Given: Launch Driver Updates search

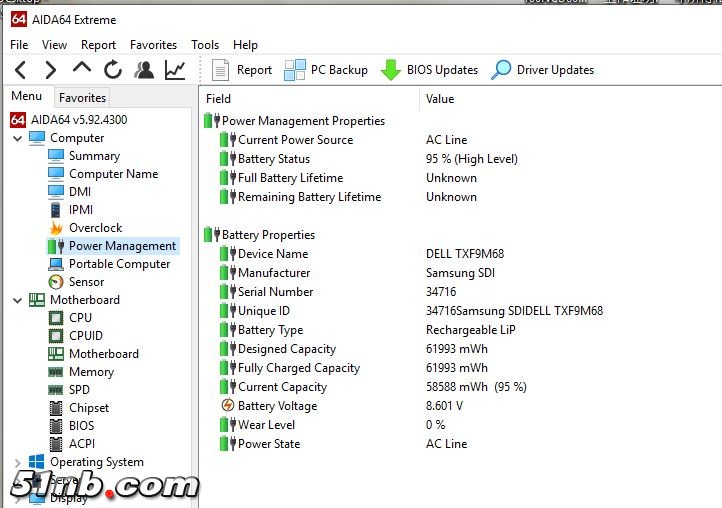Looking at the screenshot, I should [542, 70].
